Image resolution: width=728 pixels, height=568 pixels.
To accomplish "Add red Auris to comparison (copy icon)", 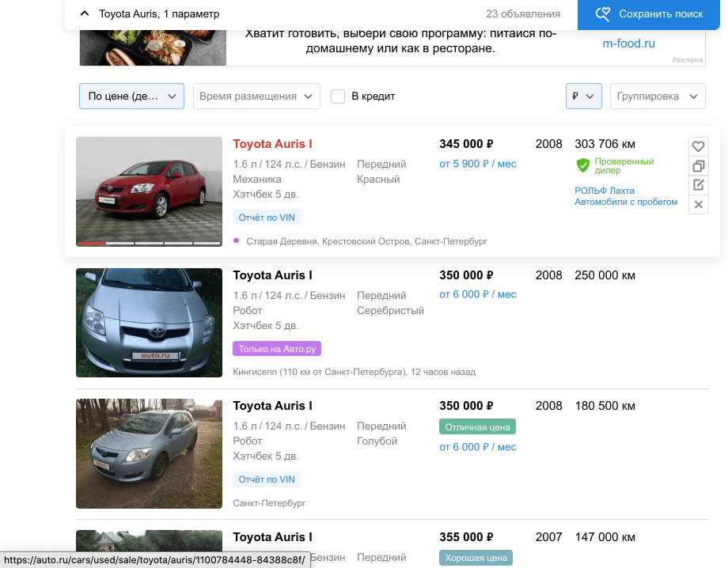I will (698, 166).
